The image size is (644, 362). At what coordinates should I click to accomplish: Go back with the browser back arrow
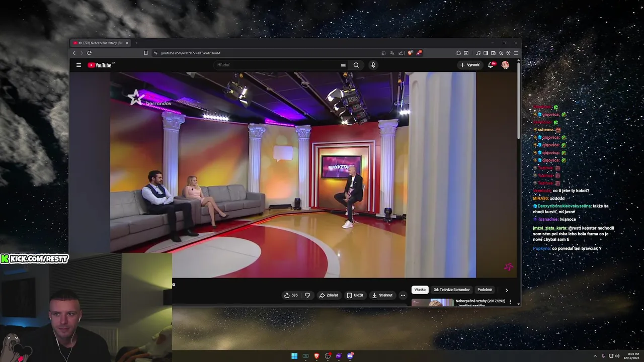point(74,53)
